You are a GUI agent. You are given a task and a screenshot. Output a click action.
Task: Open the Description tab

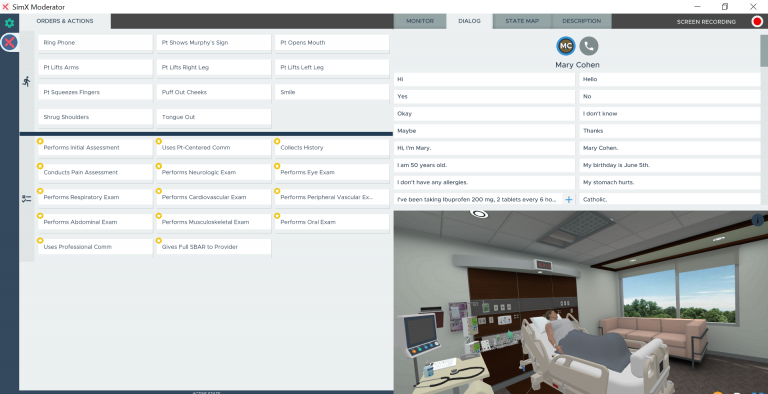click(x=581, y=21)
